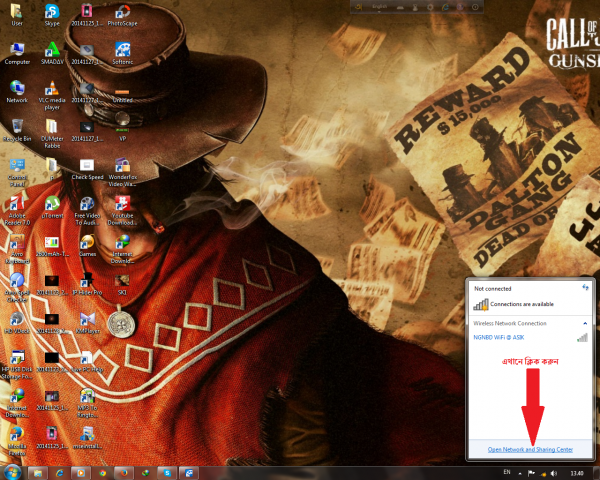
Task: Click the taskbar clock showing 13:40
Action: [577, 473]
